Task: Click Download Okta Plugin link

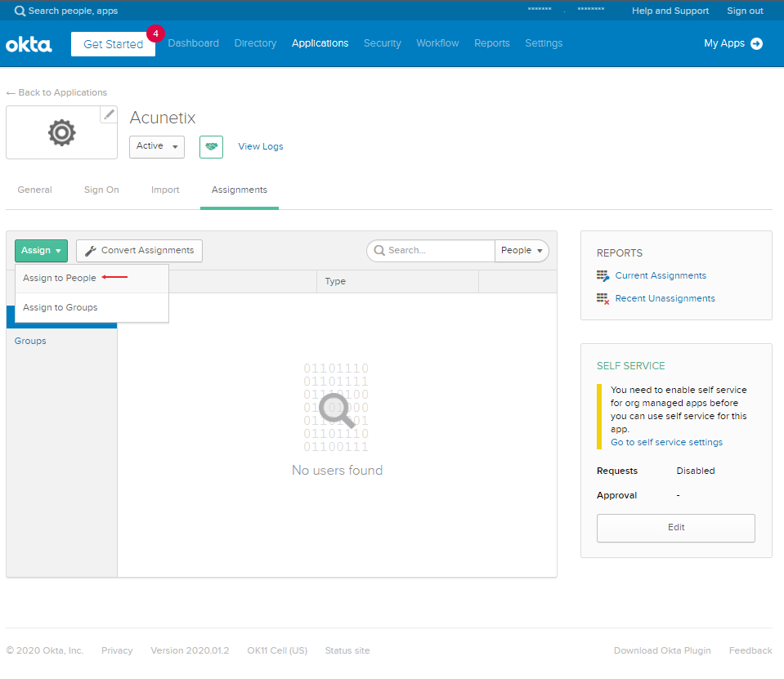Action: (662, 650)
